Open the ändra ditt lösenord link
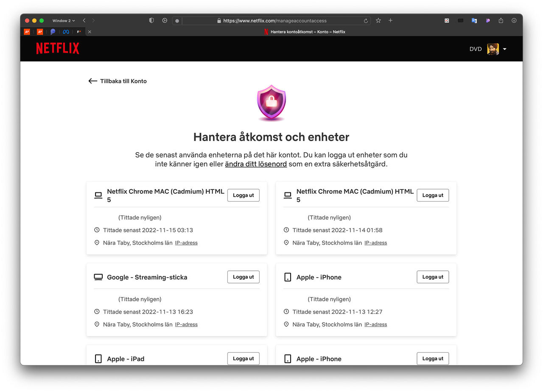 (256, 164)
